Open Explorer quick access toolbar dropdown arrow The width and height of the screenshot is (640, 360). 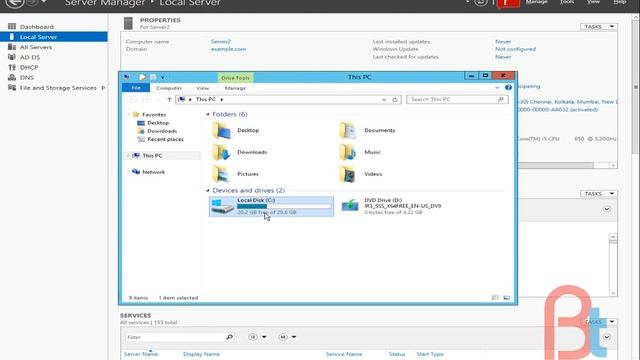pyautogui.click(x=162, y=77)
